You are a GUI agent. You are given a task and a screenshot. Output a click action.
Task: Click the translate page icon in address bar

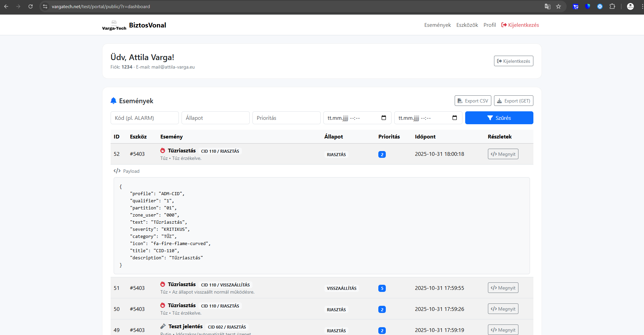point(547,6)
